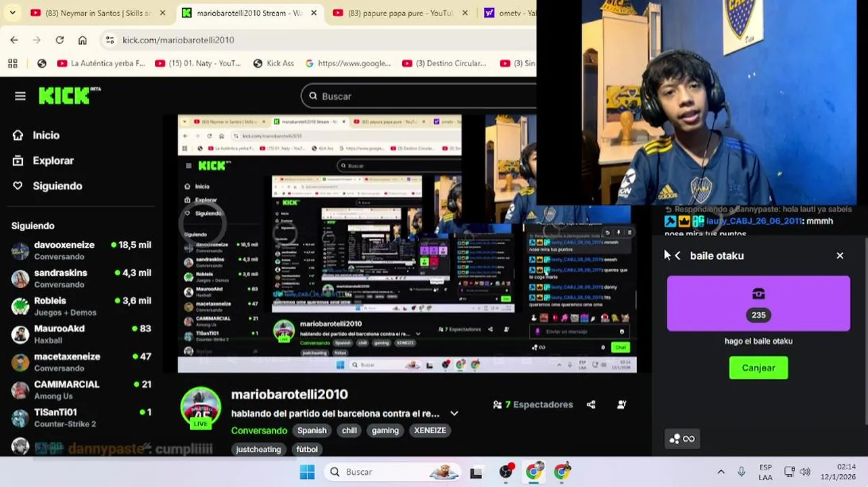Close the mariobarotelli2010 Stream tab
The height and width of the screenshot is (487, 868).
(314, 13)
